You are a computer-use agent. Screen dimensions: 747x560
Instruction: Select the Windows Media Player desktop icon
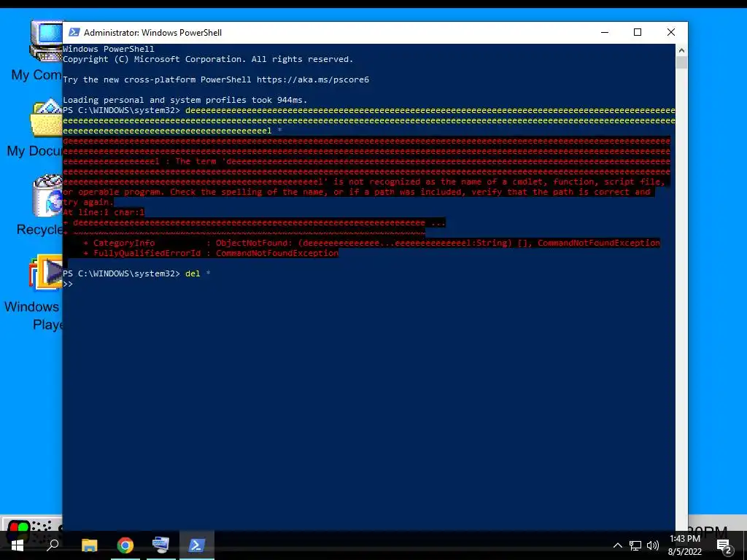46,273
